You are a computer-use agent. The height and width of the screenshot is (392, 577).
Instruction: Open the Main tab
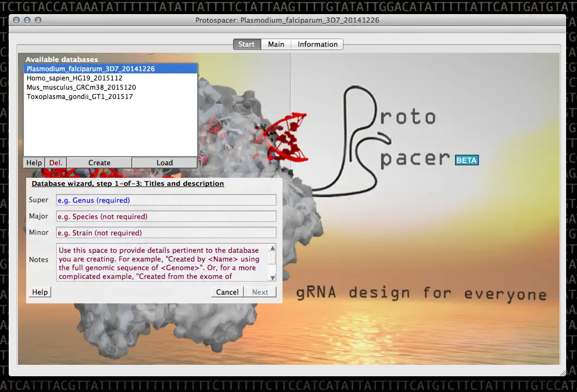click(x=276, y=44)
